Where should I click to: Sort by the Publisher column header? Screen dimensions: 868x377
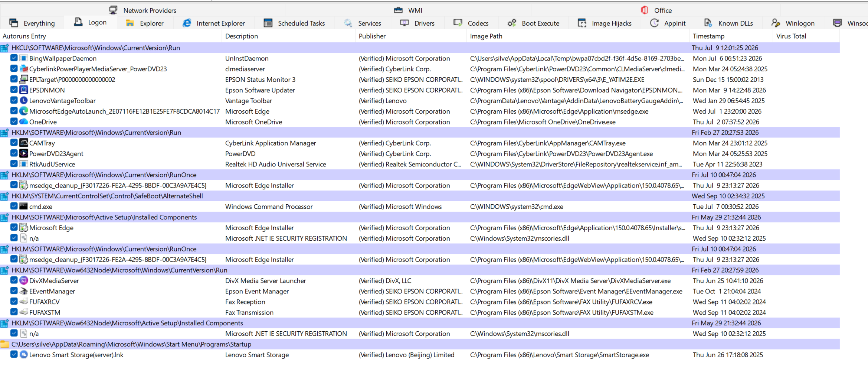pyautogui.click(x=411, y=36)
